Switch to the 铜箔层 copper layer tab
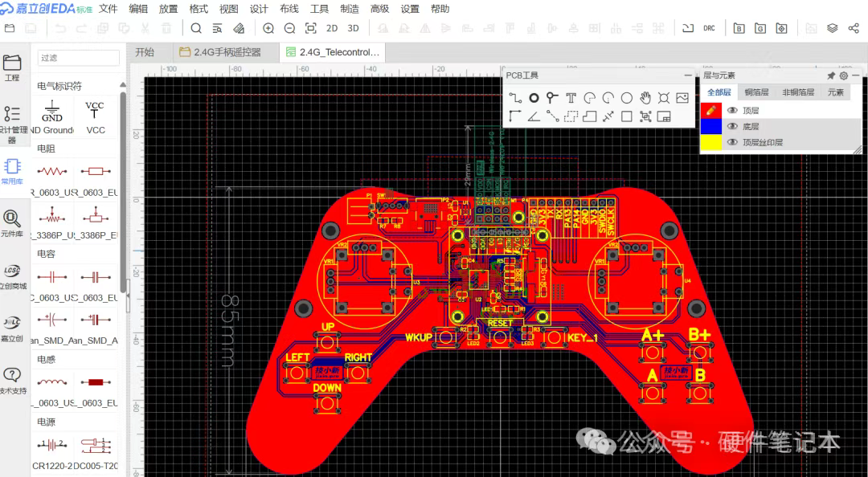Screen dimensions: 868x477 click(756, 92)
